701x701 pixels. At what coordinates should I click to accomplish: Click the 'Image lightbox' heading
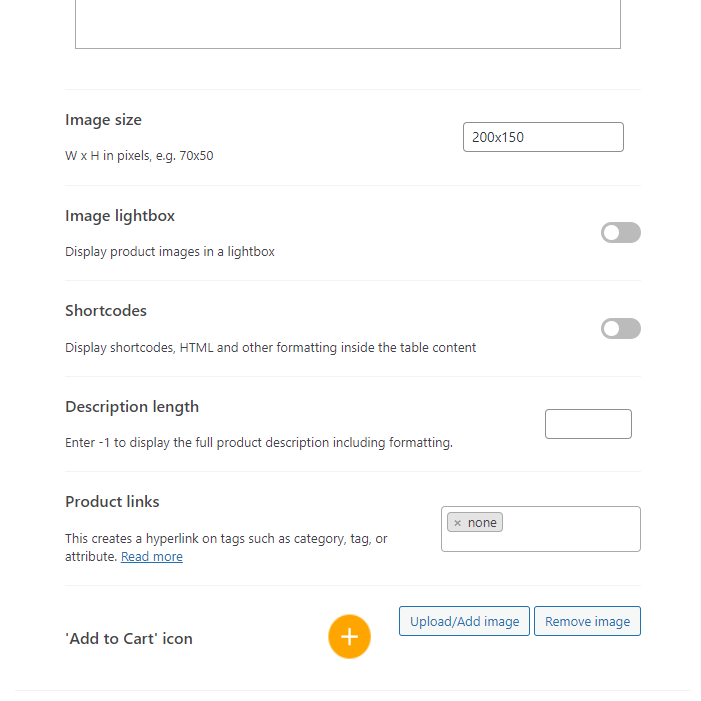[120, 216]
